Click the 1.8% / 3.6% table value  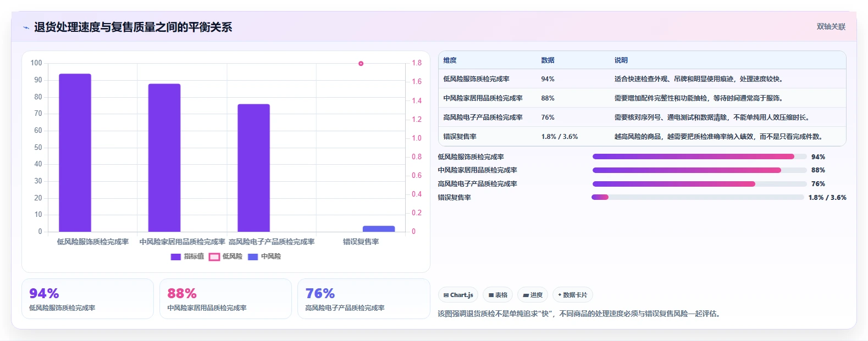click(560, 137)
